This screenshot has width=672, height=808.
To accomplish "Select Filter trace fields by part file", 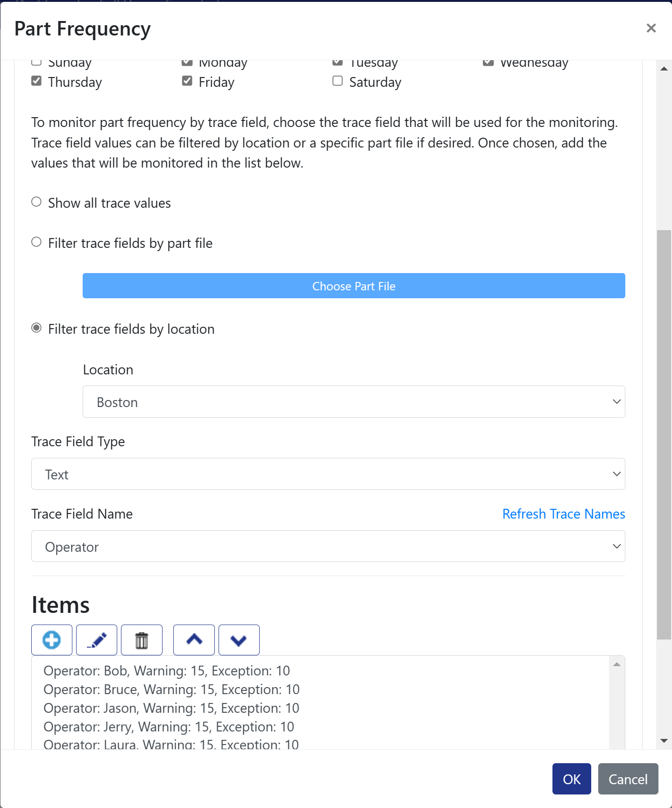I will click(36, 242).
